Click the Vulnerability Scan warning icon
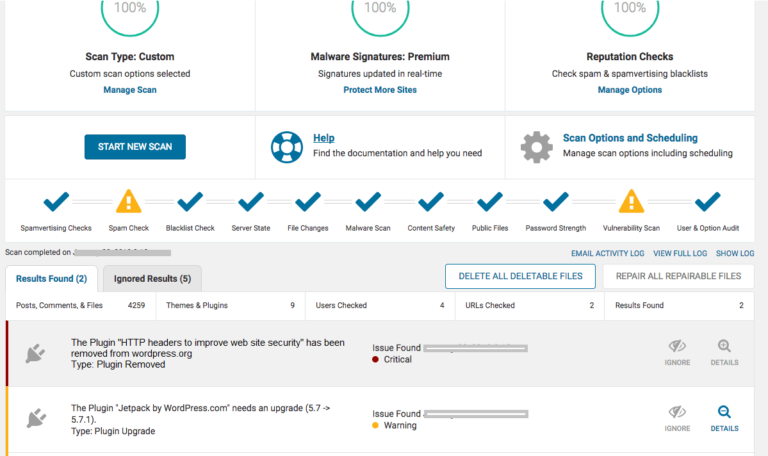The image size is (768, 456). [631, 201]
